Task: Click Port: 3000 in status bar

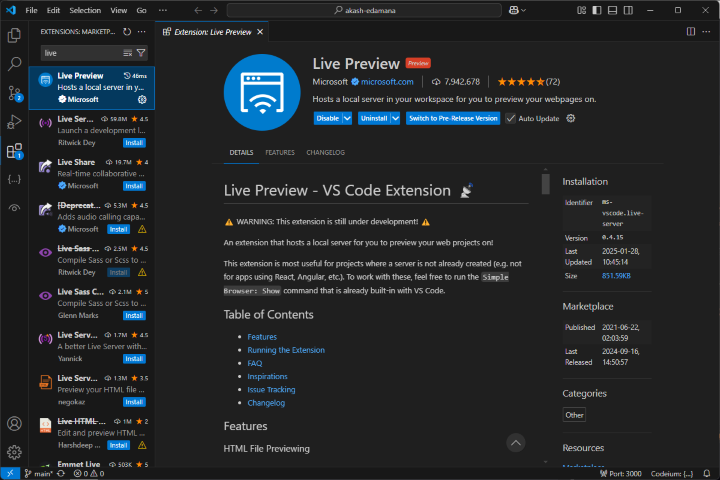Action: pyautogui.click(x=621, y=474)
